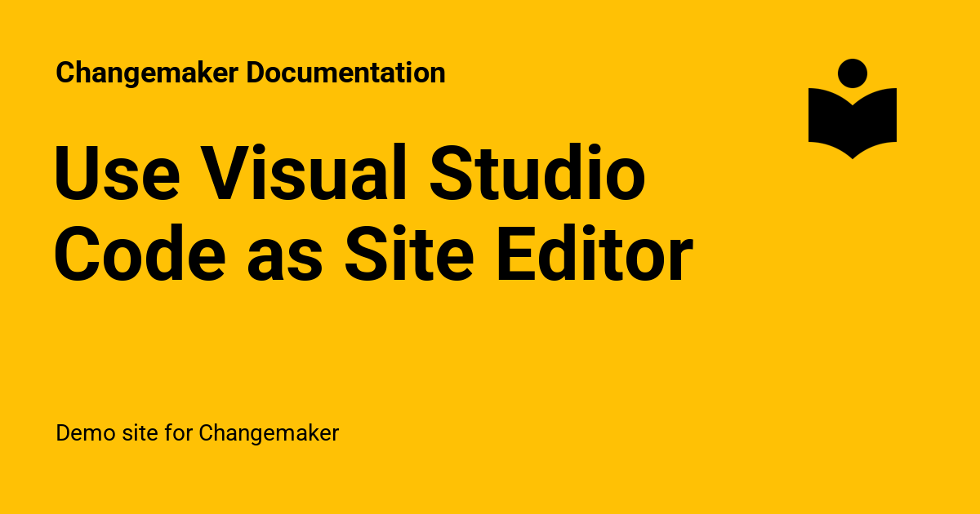Click the "Demo site for Changemaker" text

[x=197, y=432]
